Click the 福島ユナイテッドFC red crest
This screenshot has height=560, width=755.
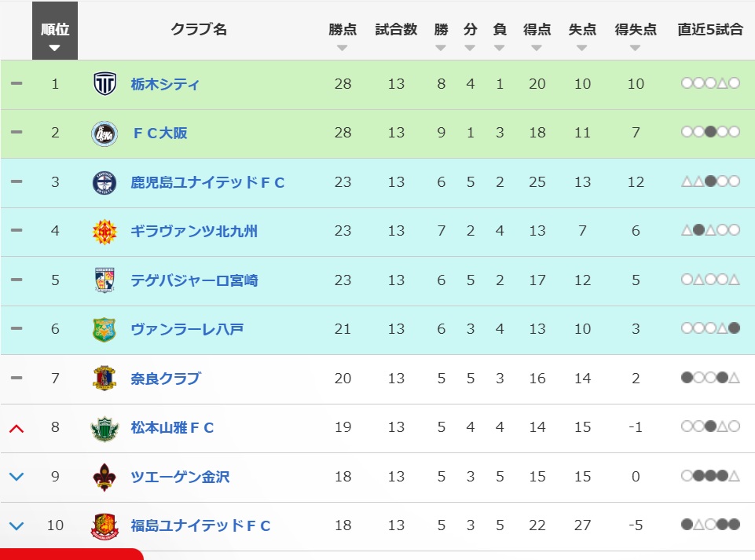pyautogui.click(x=104, y=526)
